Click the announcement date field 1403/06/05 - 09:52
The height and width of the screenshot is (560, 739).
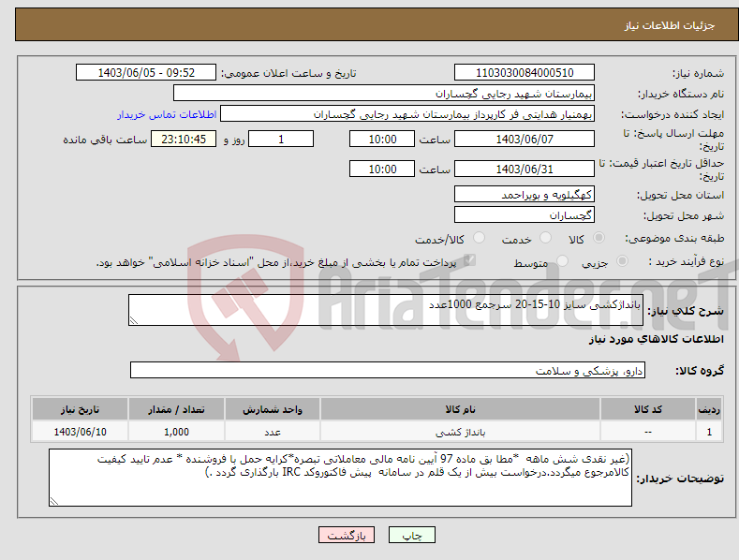click(x=145, y=73)
